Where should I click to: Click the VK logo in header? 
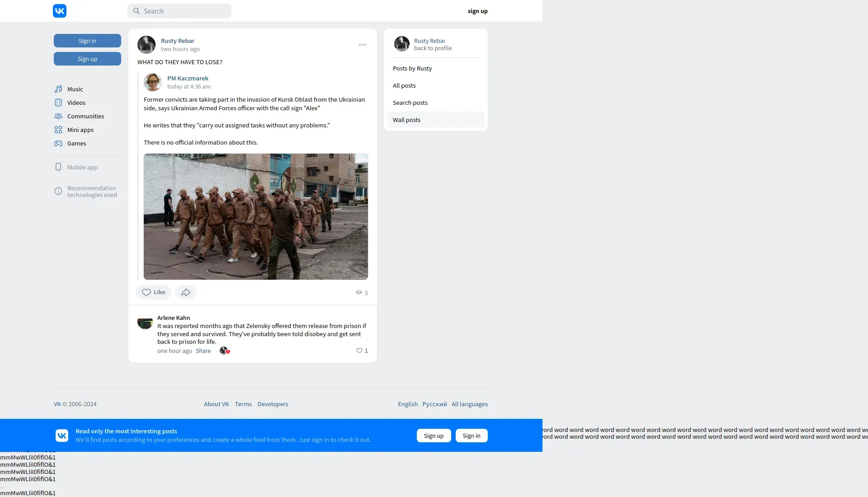point(60,11)
